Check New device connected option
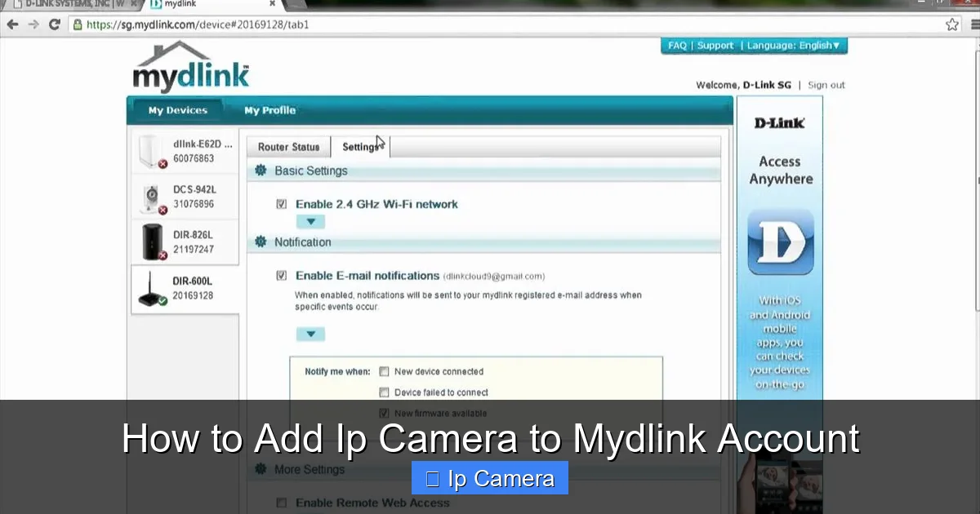The image size is (980, 514). click(x=384, y=371)
